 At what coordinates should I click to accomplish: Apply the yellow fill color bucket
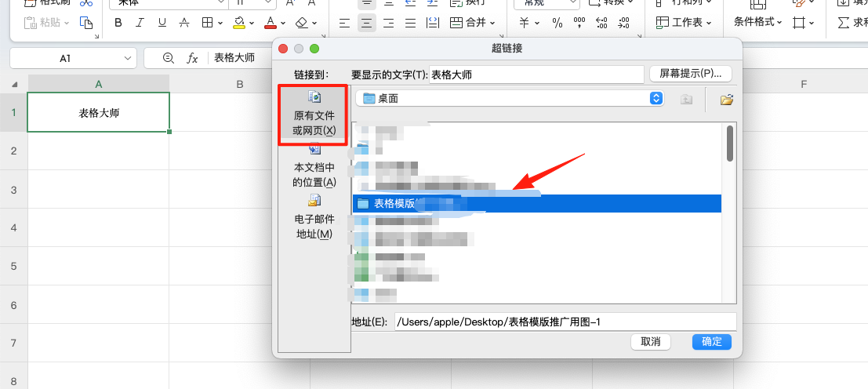239,23
